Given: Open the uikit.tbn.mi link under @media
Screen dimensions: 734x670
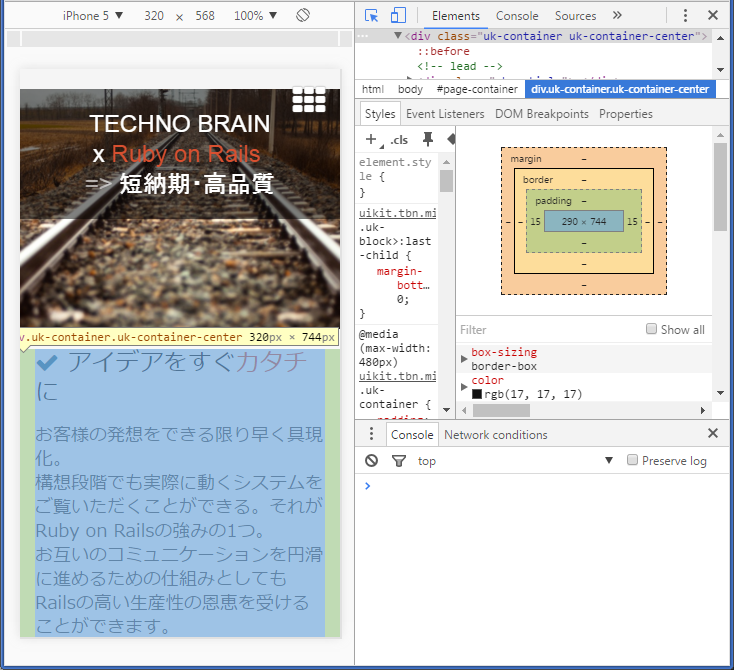Looking at the screenshot, I should pyautogui.click(x=397, y=376).
